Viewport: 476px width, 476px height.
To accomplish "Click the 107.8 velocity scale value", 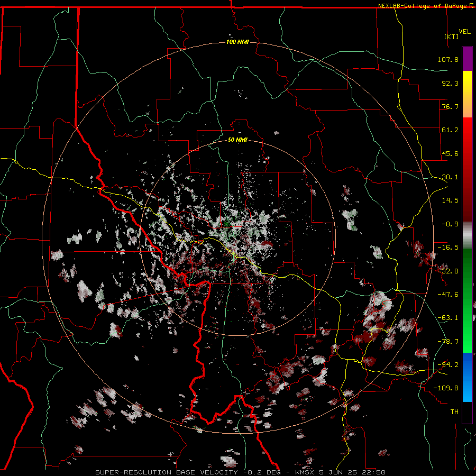I will click(x=448, y=59).
